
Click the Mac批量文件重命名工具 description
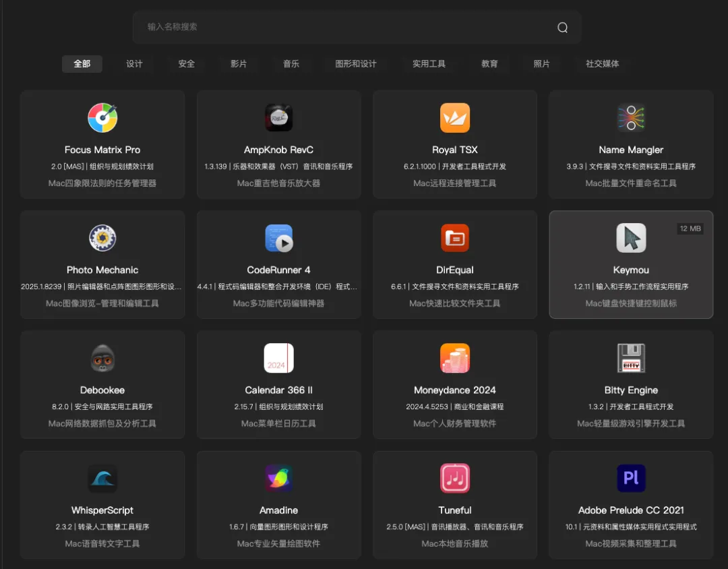point(631,183)
